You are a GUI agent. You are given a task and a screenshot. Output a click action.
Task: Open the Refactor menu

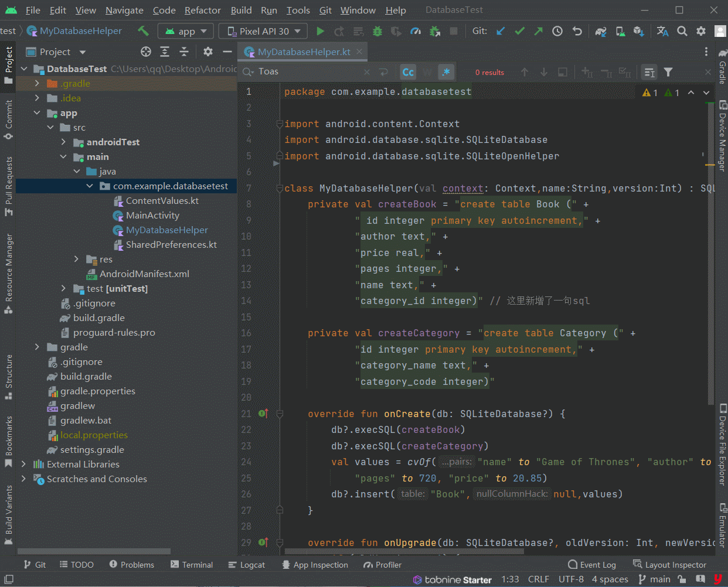click(x=202, y=10)
